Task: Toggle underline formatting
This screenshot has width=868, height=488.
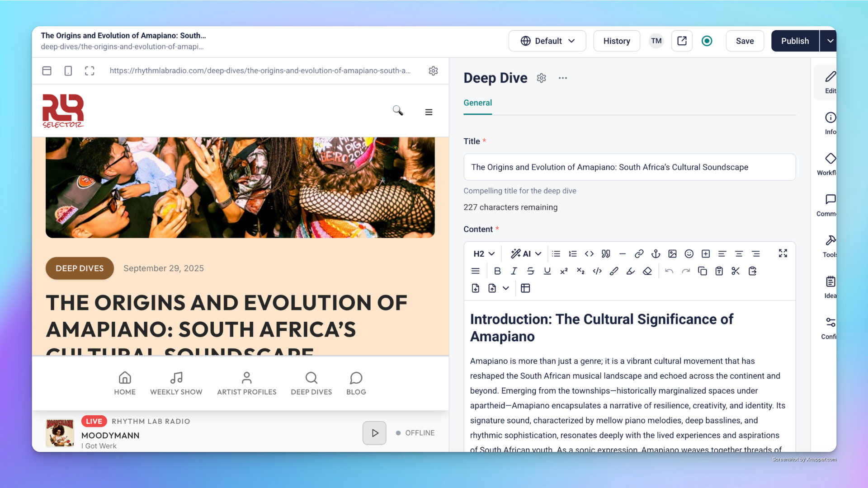Action: point(547,271)
